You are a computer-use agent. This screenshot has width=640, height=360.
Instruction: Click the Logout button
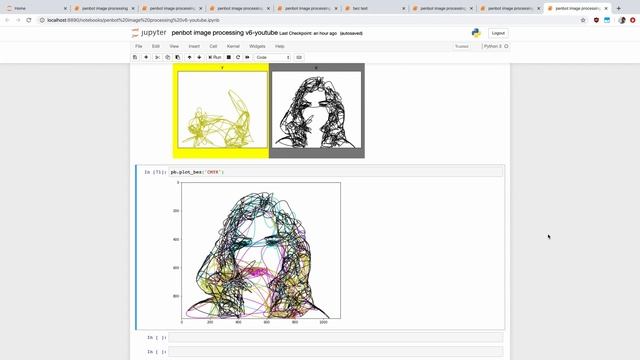pyautogui.click(x=498, y=33)
